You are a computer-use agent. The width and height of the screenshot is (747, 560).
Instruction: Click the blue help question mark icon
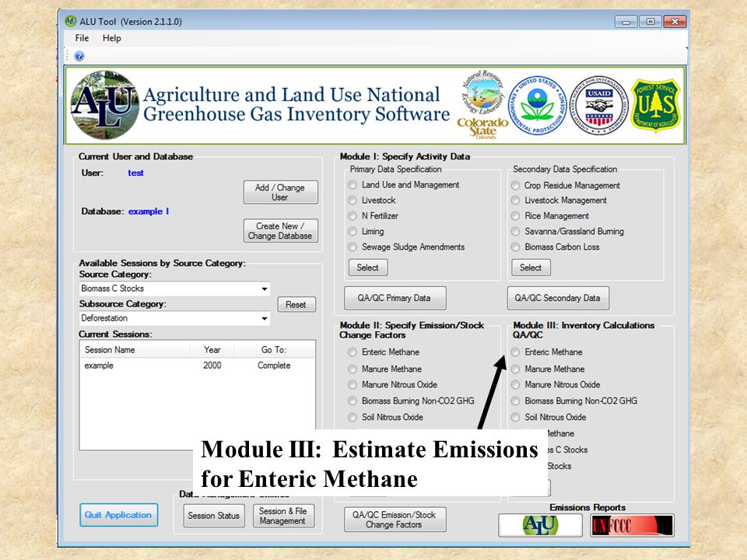coord(79,56)
